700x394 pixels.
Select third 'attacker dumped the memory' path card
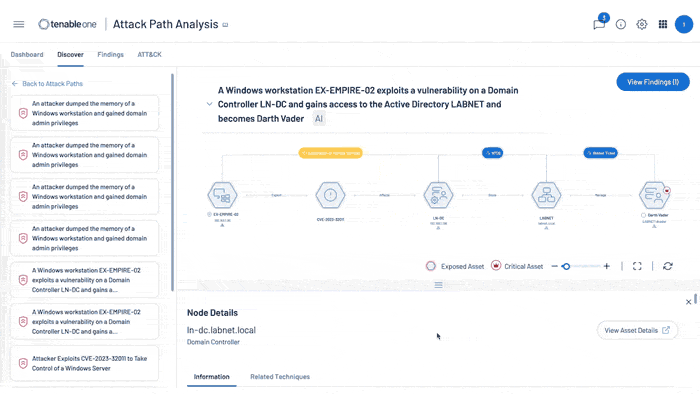click(x=84, y=197)
